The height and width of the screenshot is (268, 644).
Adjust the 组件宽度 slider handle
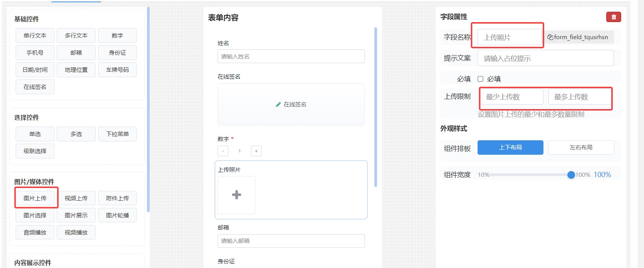click(x=571, y=175)
